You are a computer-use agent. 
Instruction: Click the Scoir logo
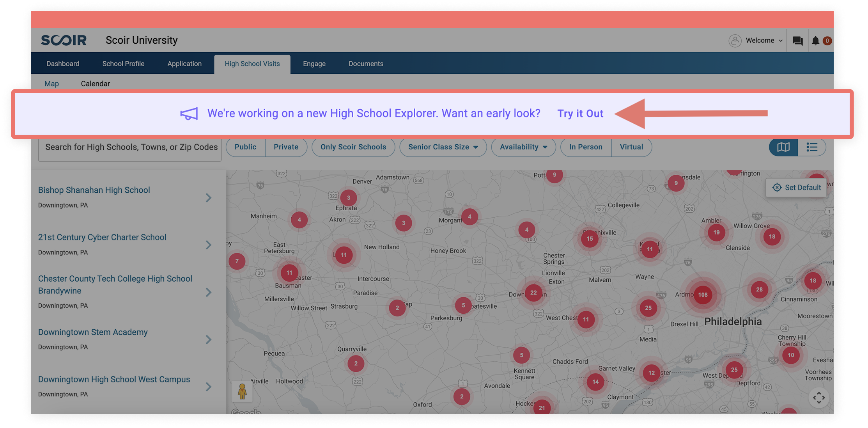pyautogui.click(x=64, y=40)
